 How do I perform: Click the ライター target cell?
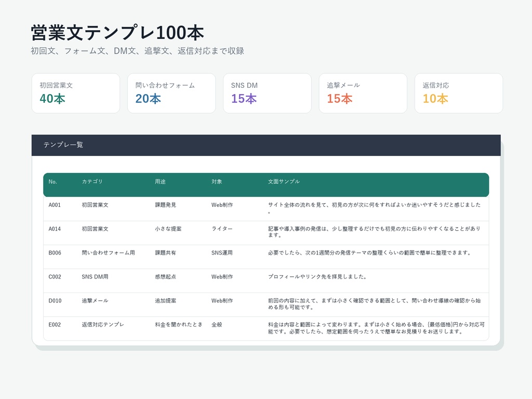click(222, 229)
